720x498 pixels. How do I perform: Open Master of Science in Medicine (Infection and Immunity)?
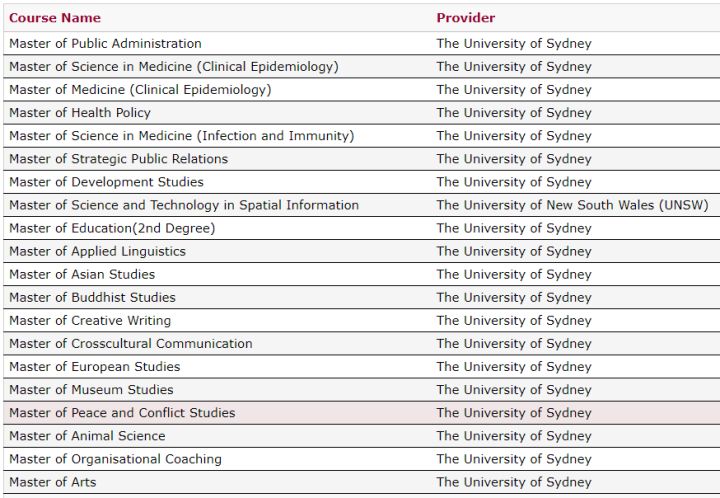[182, 136]
